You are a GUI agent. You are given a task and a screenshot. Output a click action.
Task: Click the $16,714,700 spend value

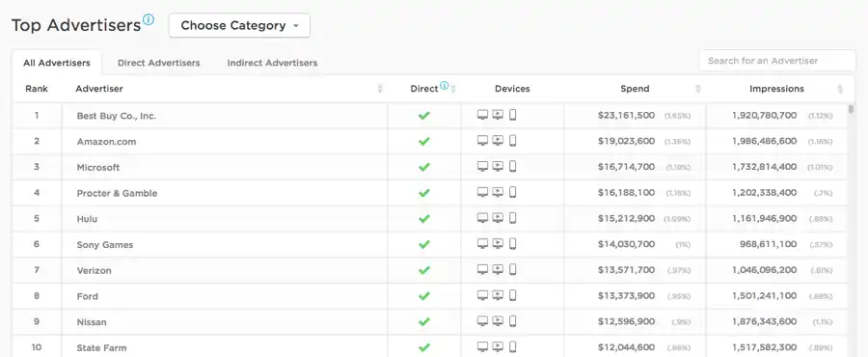(x=626, y=167)
